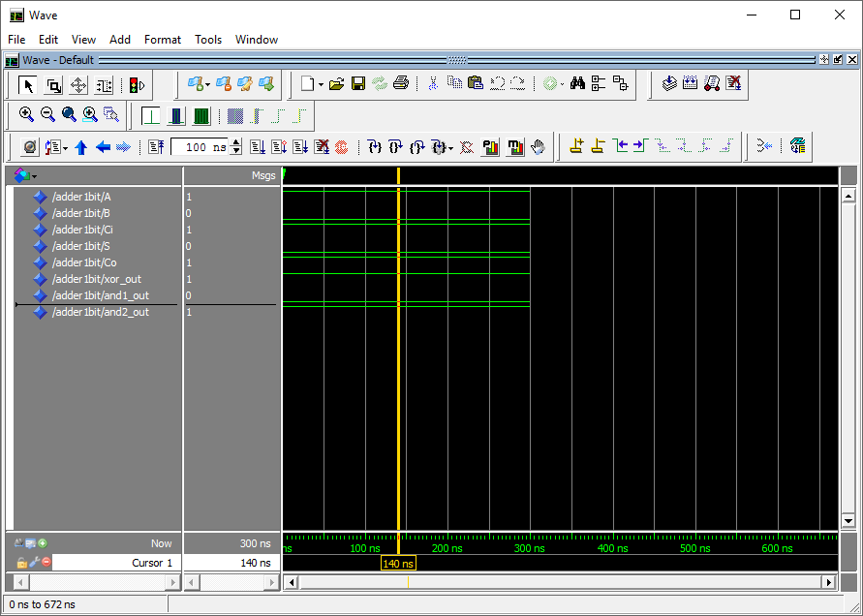This screenshot has width=863, height=616.
Task: Click the blue left arrow icon
Action: pos(103,147)
